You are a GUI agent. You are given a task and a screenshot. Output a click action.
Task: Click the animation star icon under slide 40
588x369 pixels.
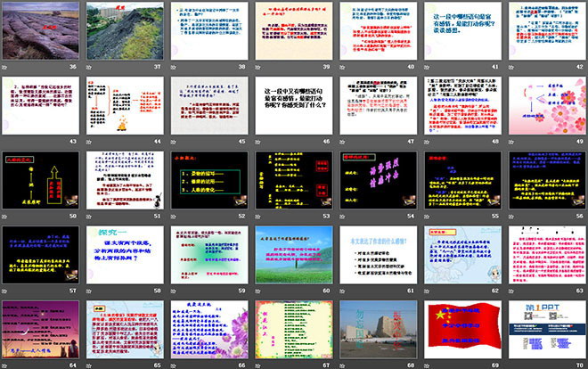coord(342,68)
